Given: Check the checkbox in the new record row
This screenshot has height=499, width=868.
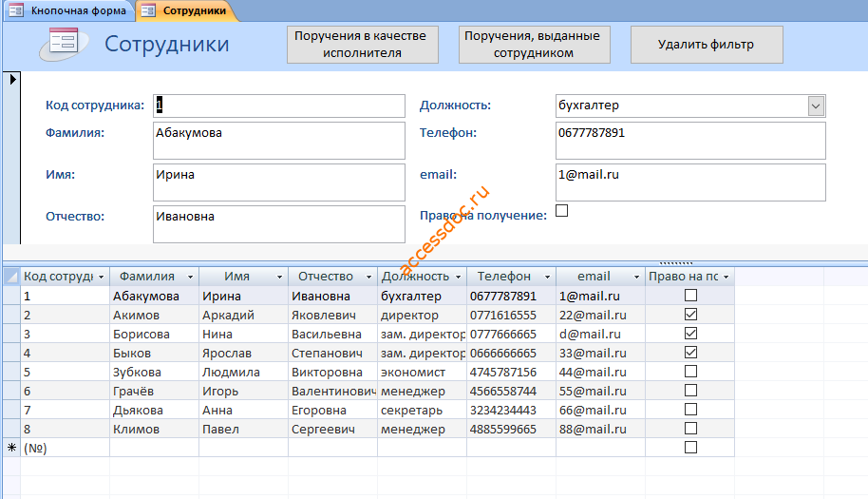Looking at the screenshot, I should [690, 447].
